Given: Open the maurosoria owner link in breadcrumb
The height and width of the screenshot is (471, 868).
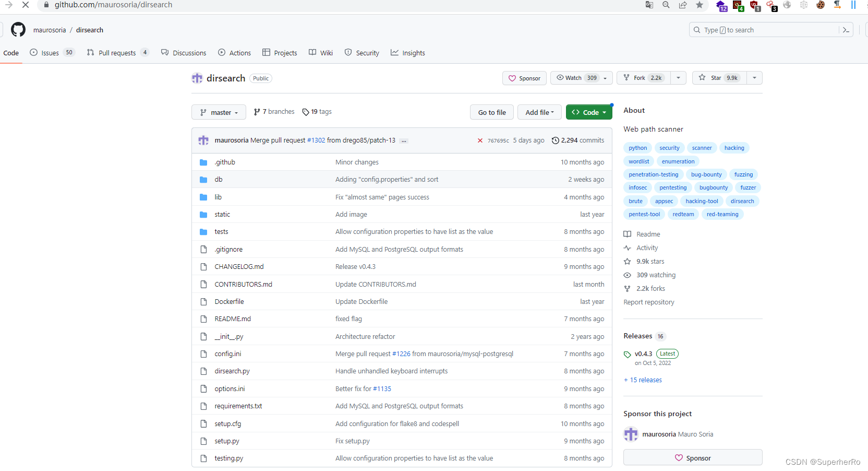Looking at the screenshot, I should pos(50,30).
